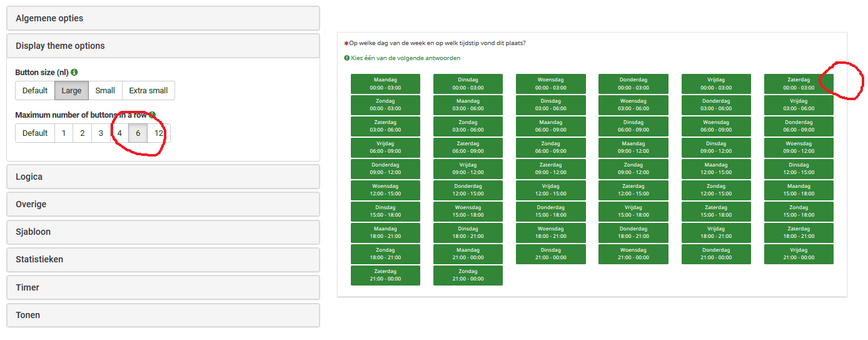Screen dimensions: 868x340
Task: Select Zaterdag 18:00 - 21:00 answer
Action: (799, 233)
